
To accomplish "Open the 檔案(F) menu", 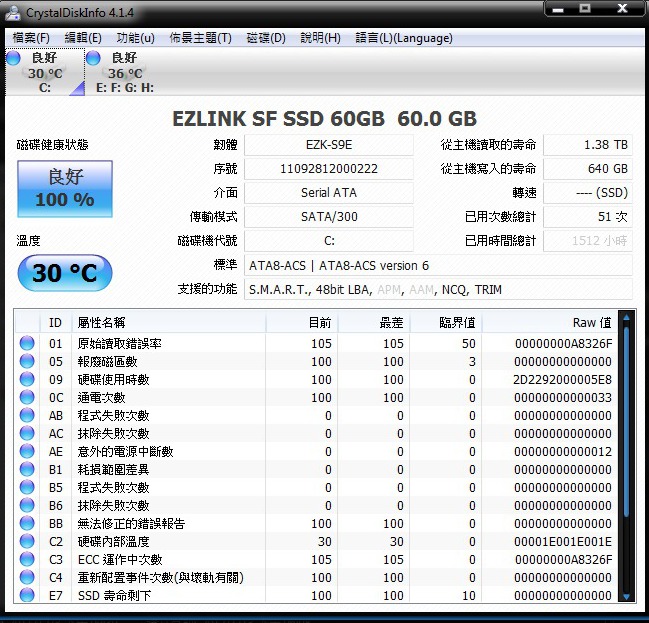I will coord(31,38).
